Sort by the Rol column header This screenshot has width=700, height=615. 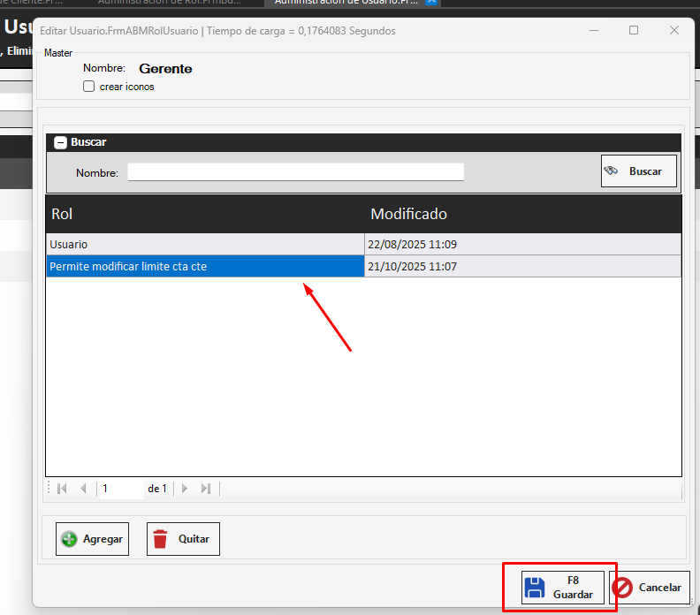[204, 214]
